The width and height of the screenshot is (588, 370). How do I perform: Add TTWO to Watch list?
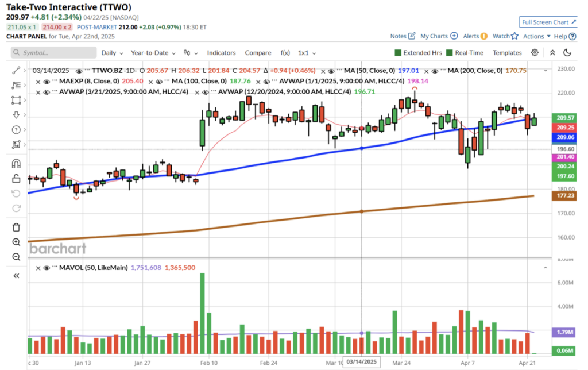coord(505,36)
